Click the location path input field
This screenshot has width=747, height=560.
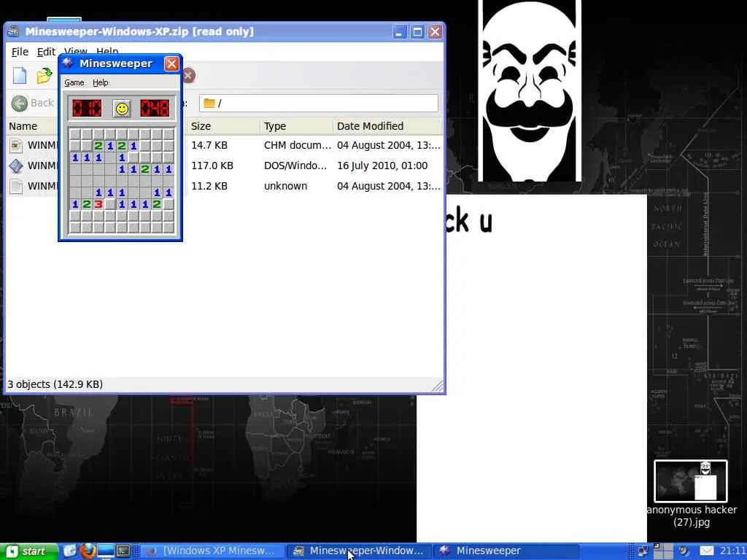(318, 103)
